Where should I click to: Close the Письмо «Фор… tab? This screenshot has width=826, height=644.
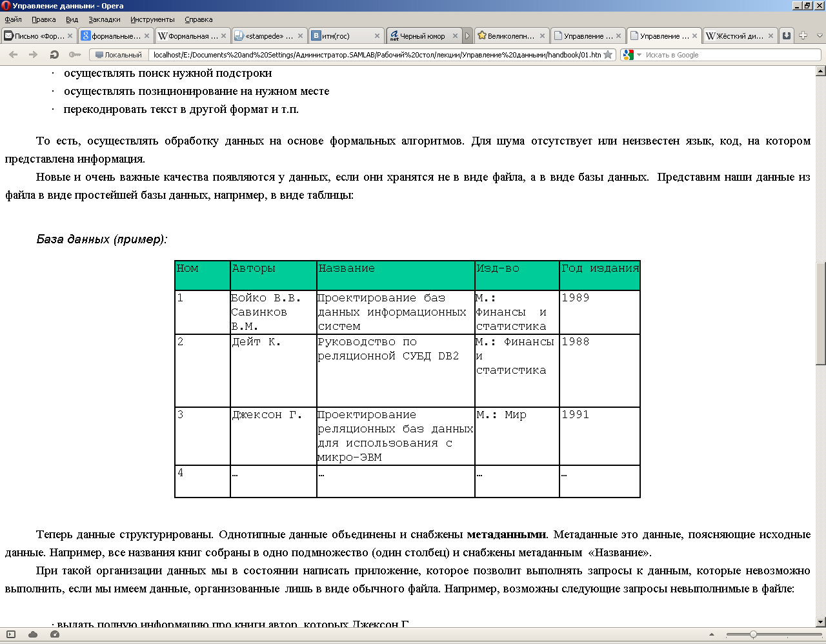70,36
